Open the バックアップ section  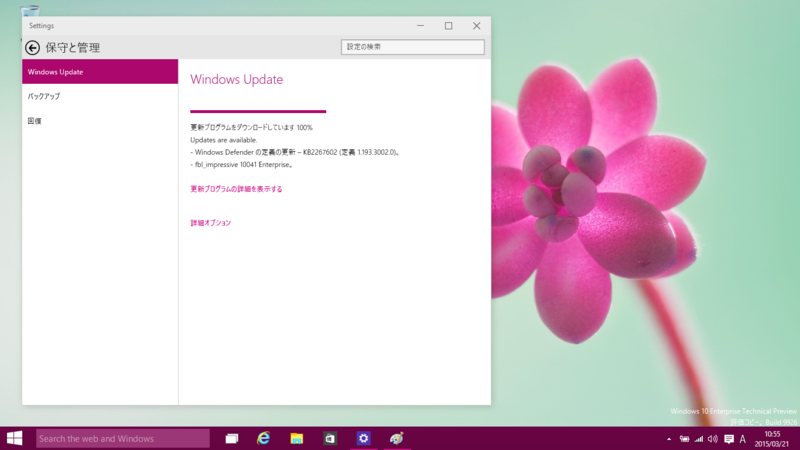click(x=44, y=96)
